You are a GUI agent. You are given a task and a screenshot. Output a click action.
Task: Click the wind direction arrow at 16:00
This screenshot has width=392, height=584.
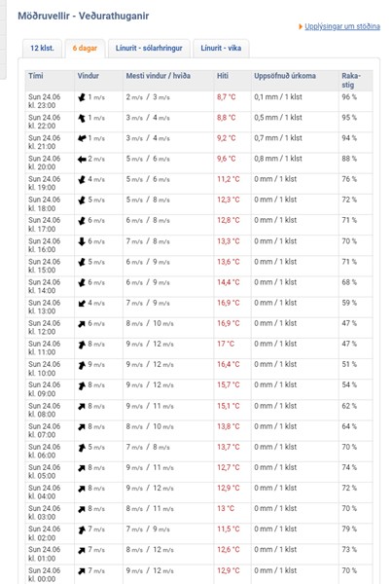click(x=82, y=241)
